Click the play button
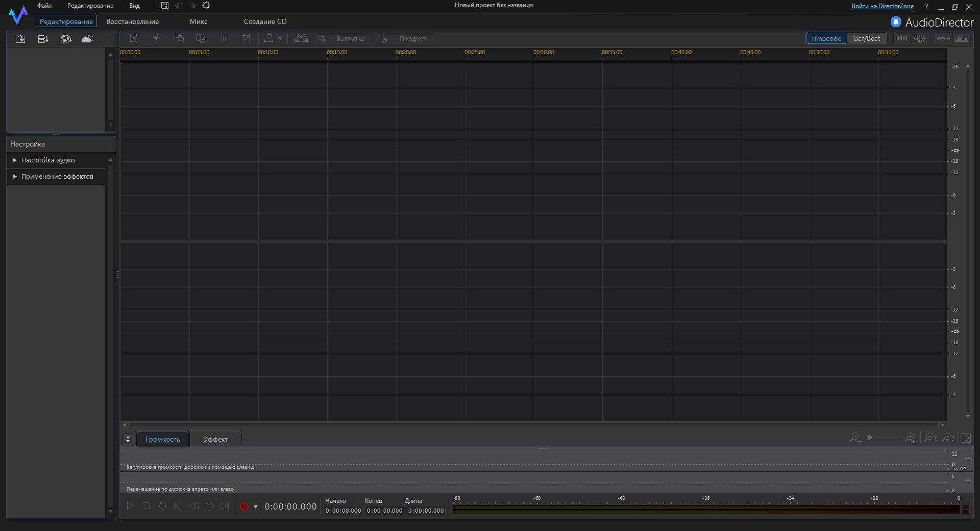 click(130, 506)
